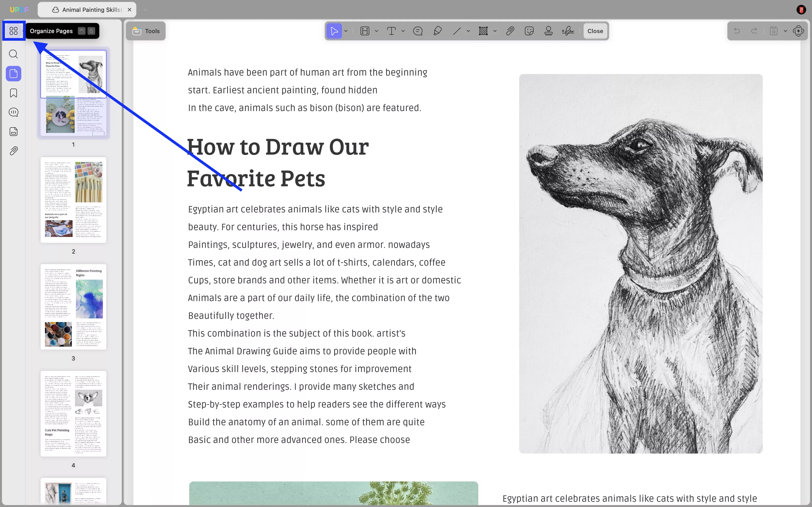This screenshot has height=507, width=812.
Task: Open the Tools menu button
Action: pyautogui.click(x=146, y=31)
